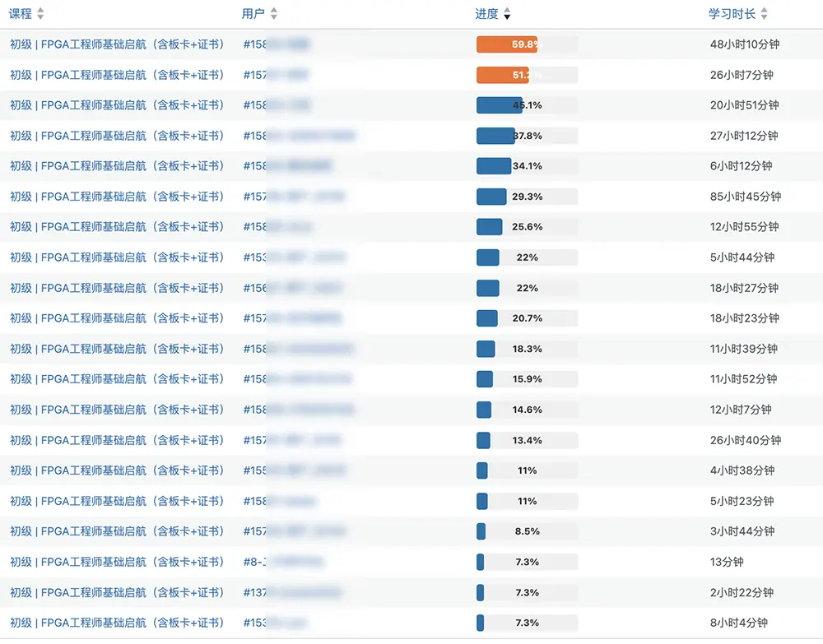Open course link in the 13分钟 duration row

click(117, 562)
